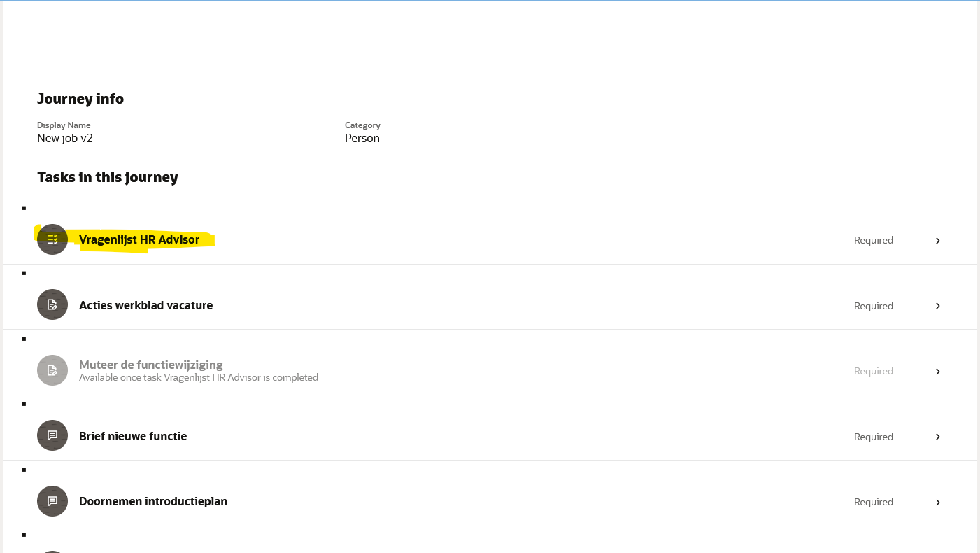Open the Vragenlijst HR Advisor task
The width and height of the screenshot is (980, 553).
point(139,239)
